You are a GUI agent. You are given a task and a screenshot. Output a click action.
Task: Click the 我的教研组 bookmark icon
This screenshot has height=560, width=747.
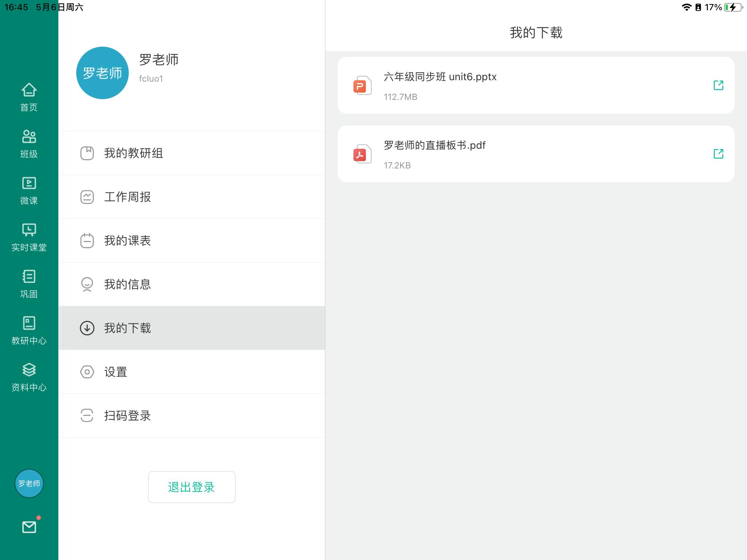pos(87,153)
